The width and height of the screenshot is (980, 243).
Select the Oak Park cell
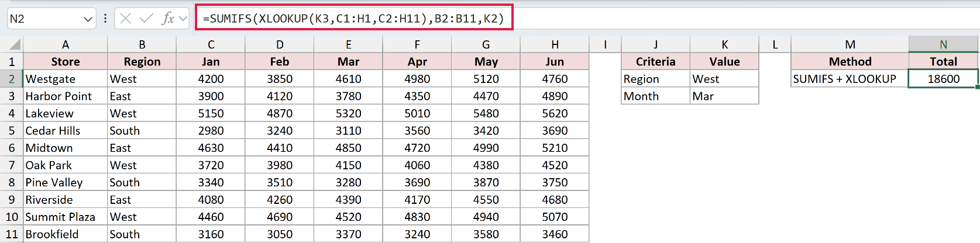pyautogui.click(x=66, y=165)
